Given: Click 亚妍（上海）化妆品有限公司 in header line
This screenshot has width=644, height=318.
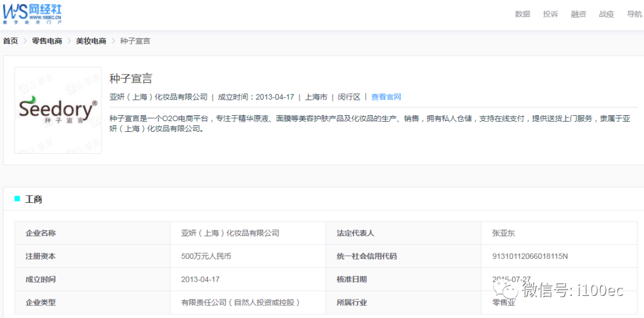Looking at the screenshot, I should click(x=159, y=97).
